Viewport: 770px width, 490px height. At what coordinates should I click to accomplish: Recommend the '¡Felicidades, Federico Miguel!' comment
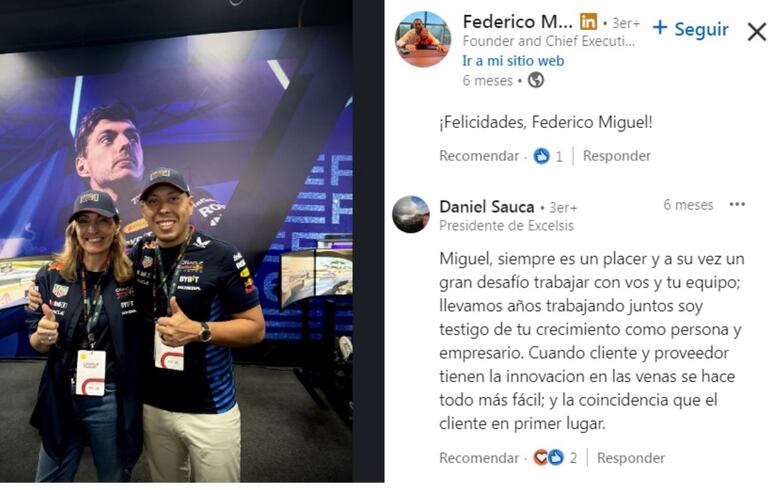(x=479, y=156)
